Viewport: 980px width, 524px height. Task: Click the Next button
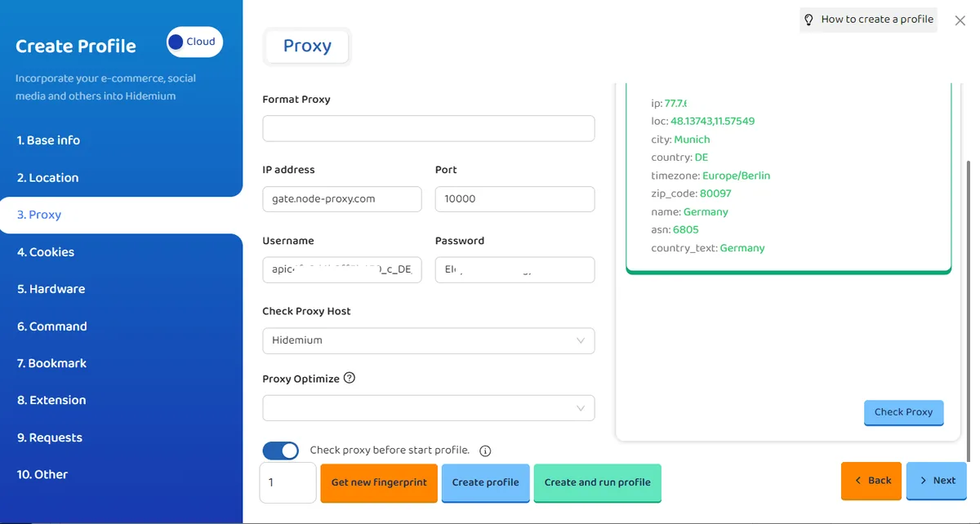pos(937,481)
